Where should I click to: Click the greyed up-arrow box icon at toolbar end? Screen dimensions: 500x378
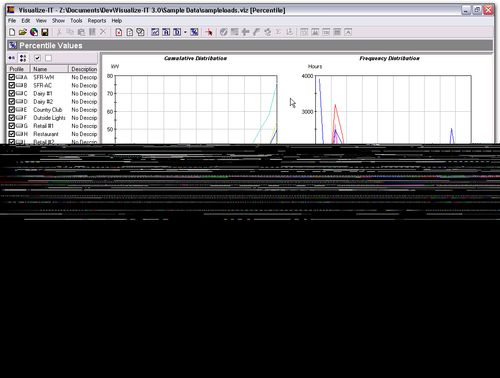click(x=348, y=32)
